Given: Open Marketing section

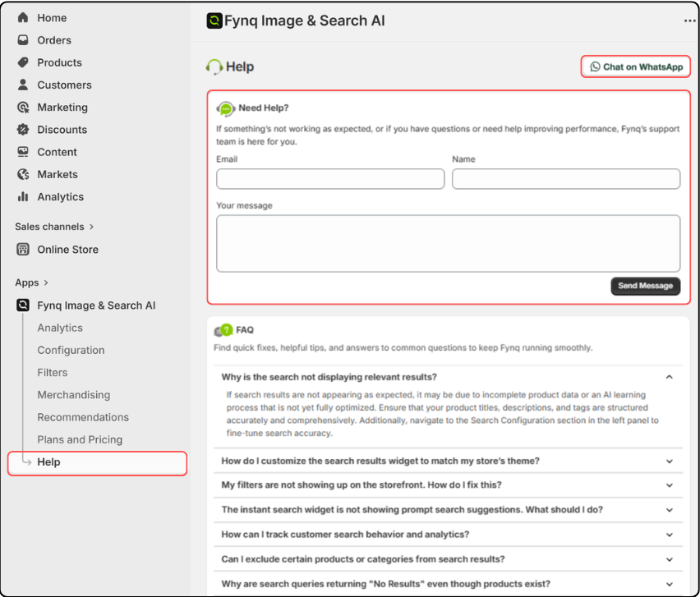Looking at the screenshot, I should pos(62,107).
